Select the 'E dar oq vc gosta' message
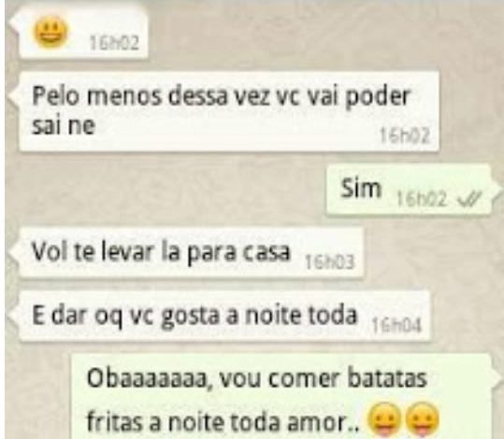The width and height of the screenshot is (504, 439). coord(224,316)
